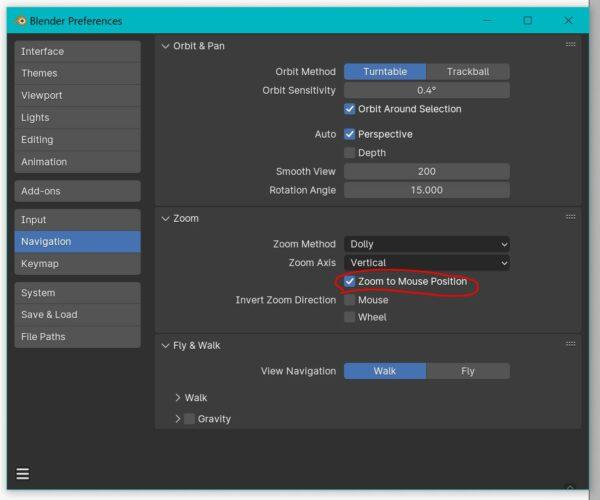Enable Invert Zoom Direction Wheel
This screenshot has height=500, width=600.
point(349,317)
